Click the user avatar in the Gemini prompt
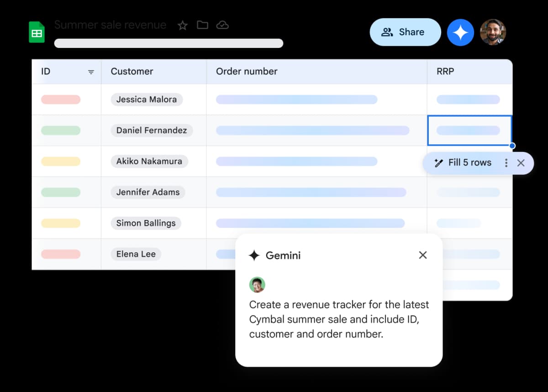This screenshot has height=392, width=548. point(257,284)
